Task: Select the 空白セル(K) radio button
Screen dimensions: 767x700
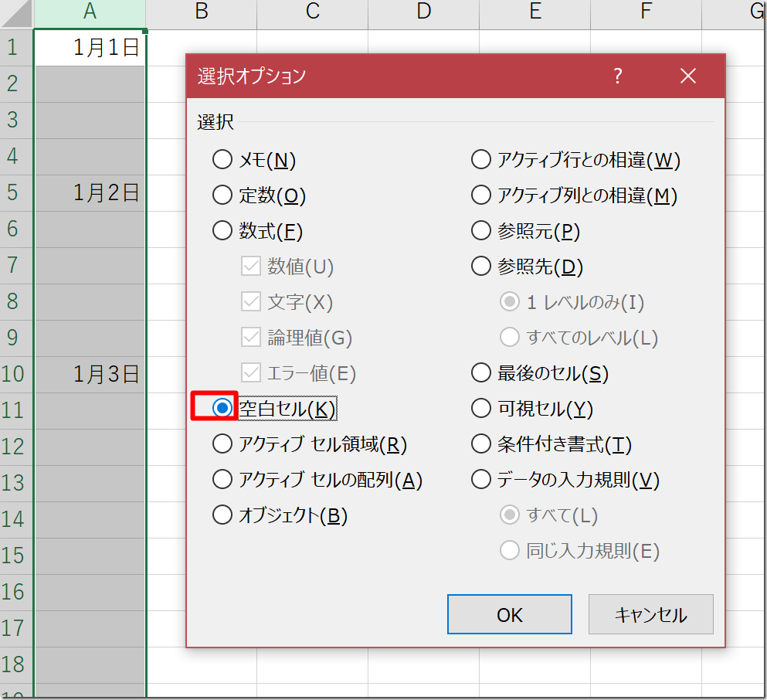Action: coord(222,409)
